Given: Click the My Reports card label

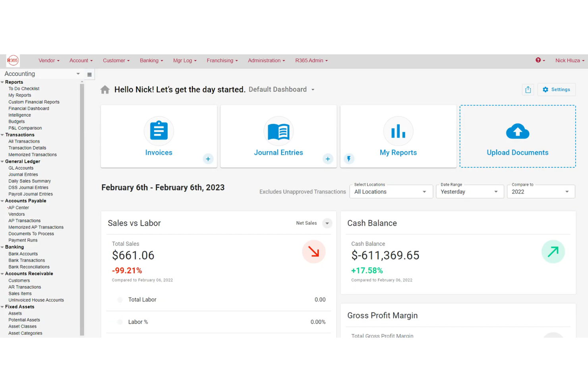Looking at the screenshot, I should [x=398, y=153].
